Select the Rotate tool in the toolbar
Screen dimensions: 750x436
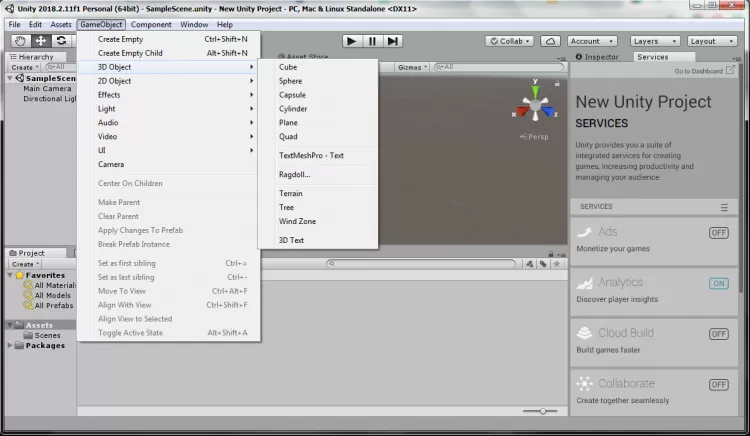[x=61, y=41]
